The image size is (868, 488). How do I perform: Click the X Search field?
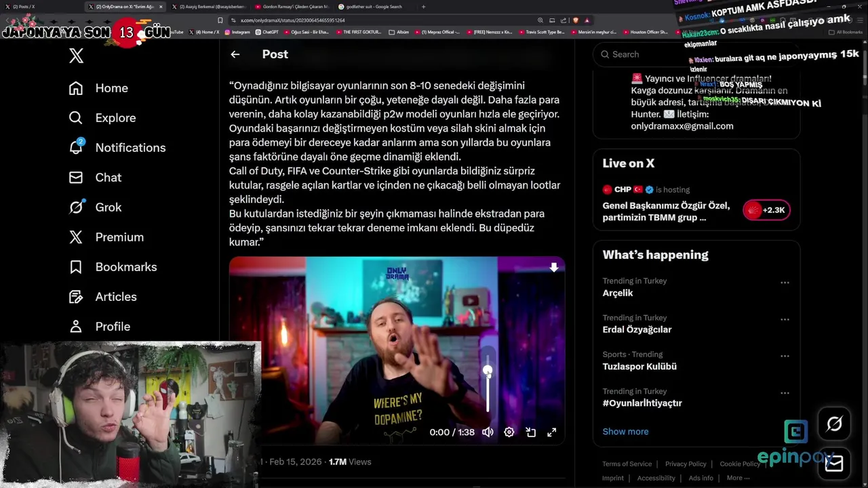(696, 54)
